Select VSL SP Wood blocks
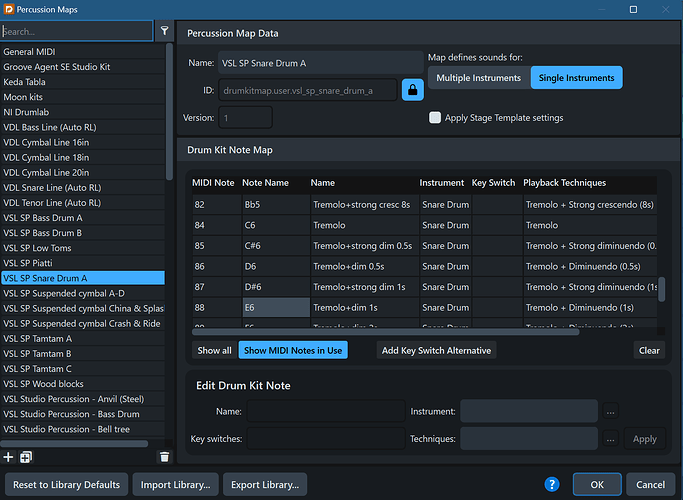 (83, 384)
